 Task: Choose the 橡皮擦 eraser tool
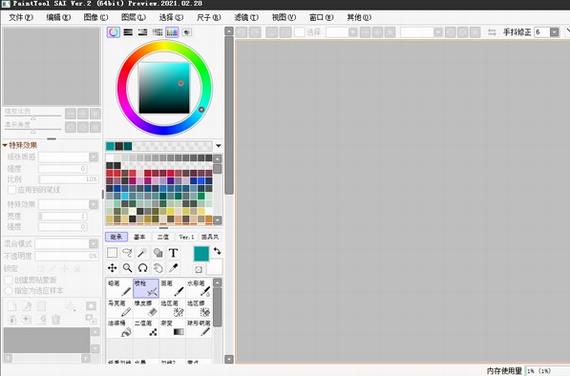point(146,308)
